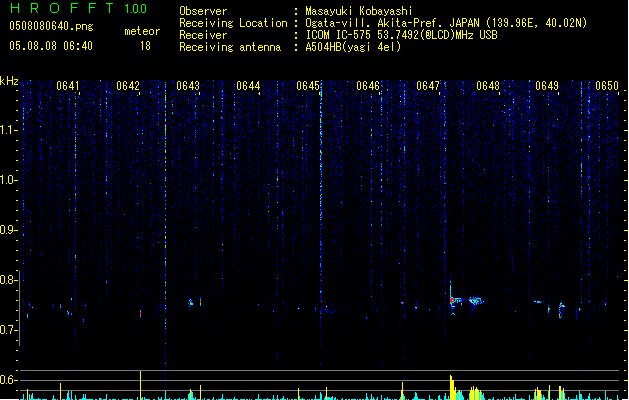629x400 pixels.
Task: Click the 1.1 kHz axis label
Action: [x=9, y=130]
